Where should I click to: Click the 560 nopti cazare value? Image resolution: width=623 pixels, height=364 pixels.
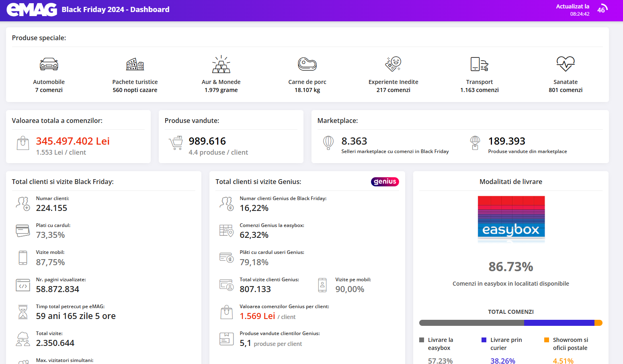135,90
